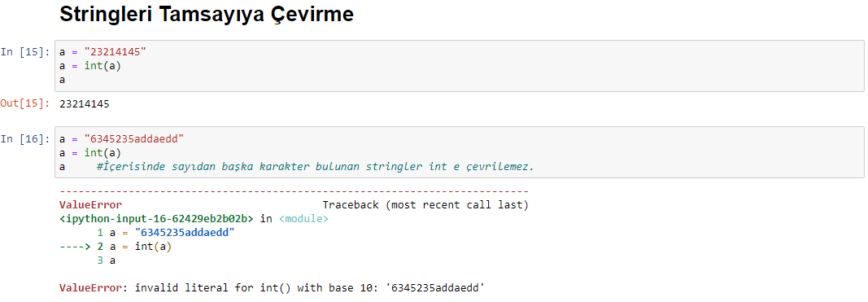
Task: Click the red ValueError title in traceback
Action: tap(90, 205)
